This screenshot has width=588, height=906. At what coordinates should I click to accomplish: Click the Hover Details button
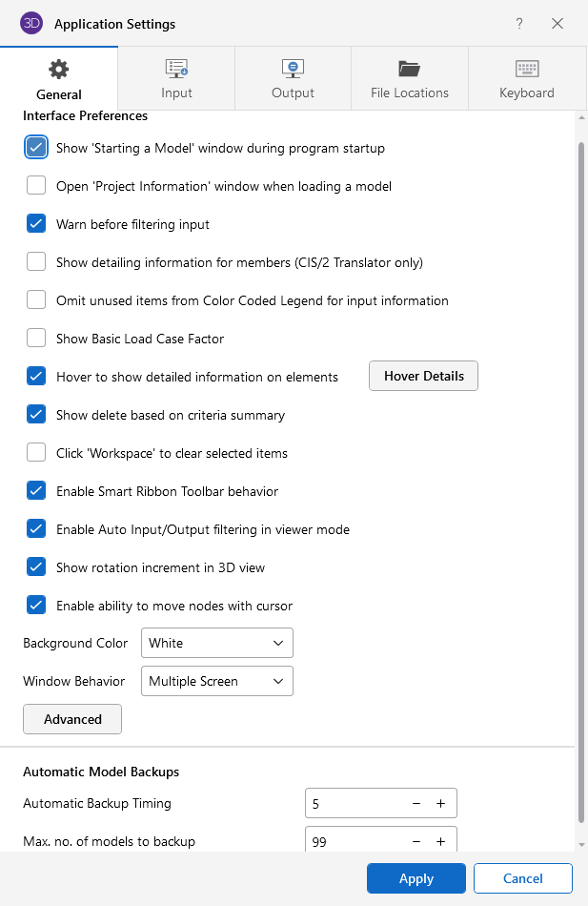coord(423,376)
